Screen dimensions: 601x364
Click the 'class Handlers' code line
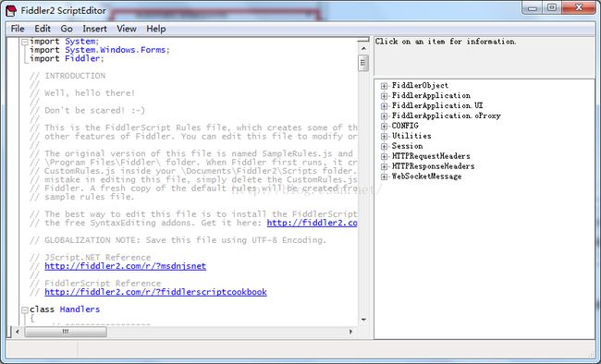pos(65,309)
